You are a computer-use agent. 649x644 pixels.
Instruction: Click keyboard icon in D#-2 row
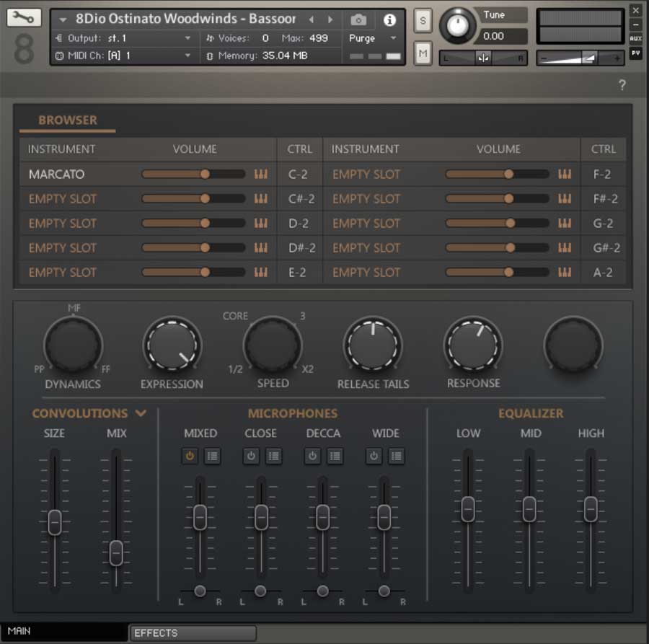[x=261, y=247]
